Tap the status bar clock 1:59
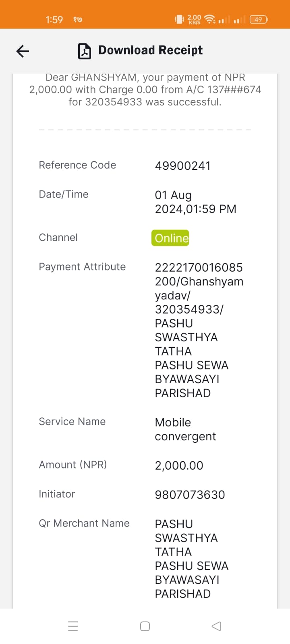 pyautogui.click(x=54, y=19)
